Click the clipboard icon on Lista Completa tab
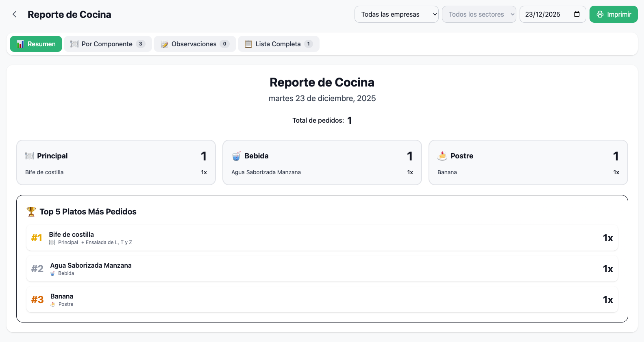 coord(248,44)
